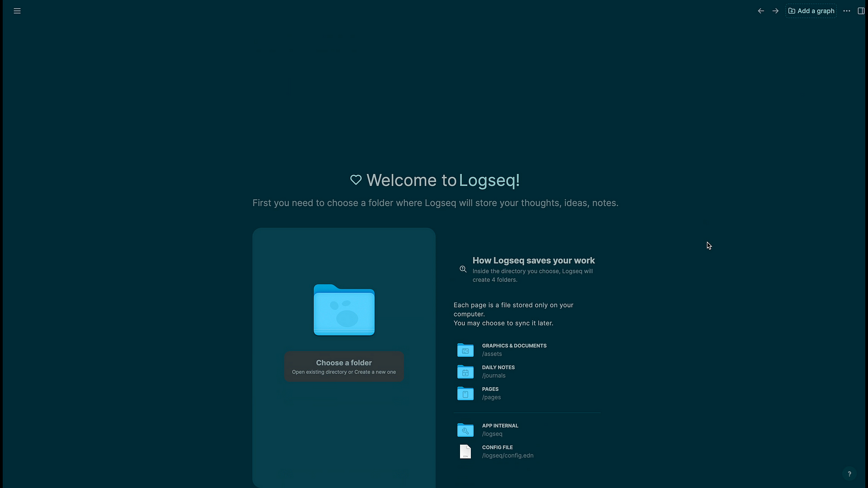The width and height of the screenshot is (868, 488).
Task: Toggle the right sidebar panel
Action: pyautogui.click(x=861, y=11)
